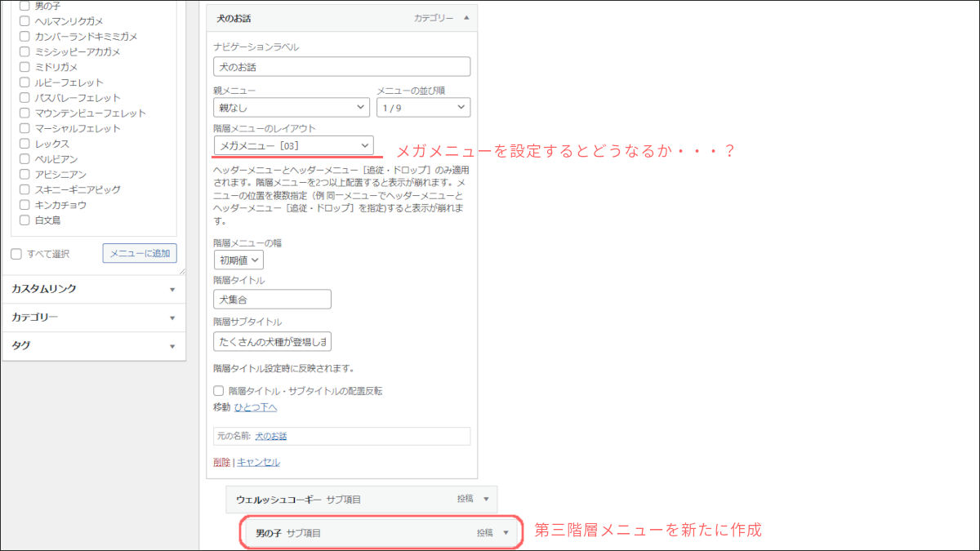Screen dimensions: 980x551
Task: Collapse the 犬のお話 menu item arrow
Action: (466, 17)
